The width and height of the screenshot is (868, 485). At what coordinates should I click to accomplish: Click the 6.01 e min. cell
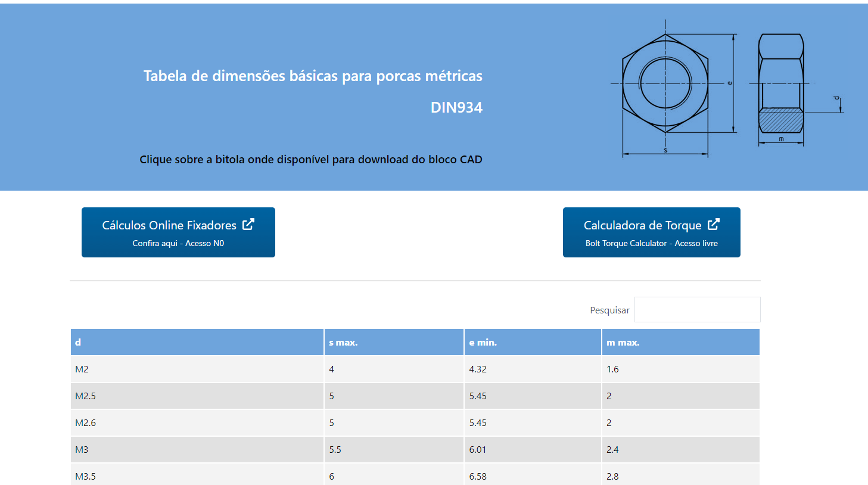[x=478, y=450]
